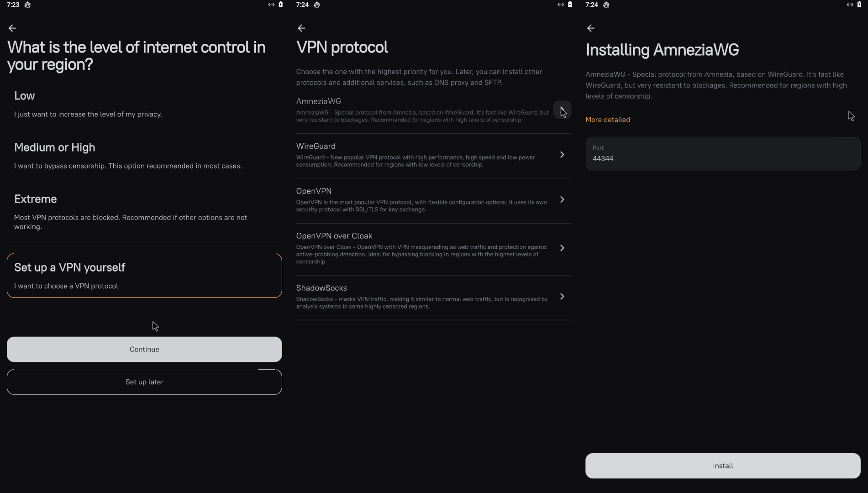The image size is (868, 493).
Task: Go back from VPN protocol screen
Action: 301,28
